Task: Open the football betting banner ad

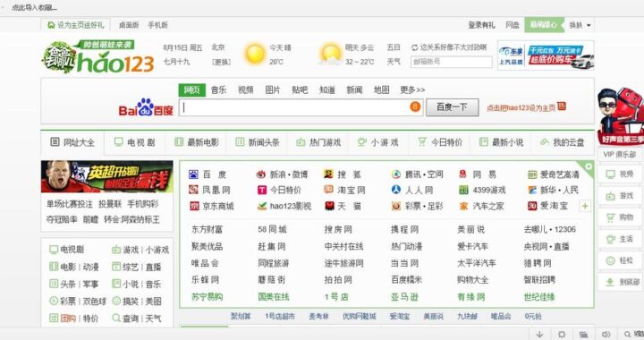Action: 106,176
